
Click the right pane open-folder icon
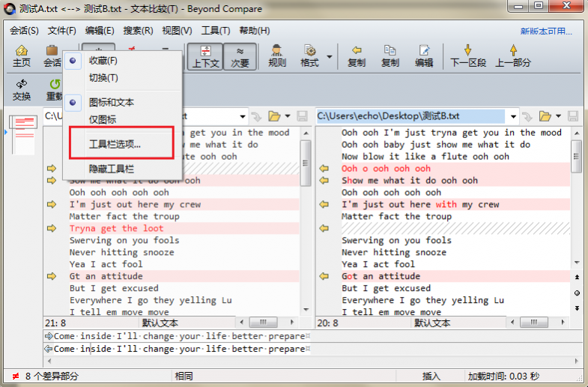[545, 116]
